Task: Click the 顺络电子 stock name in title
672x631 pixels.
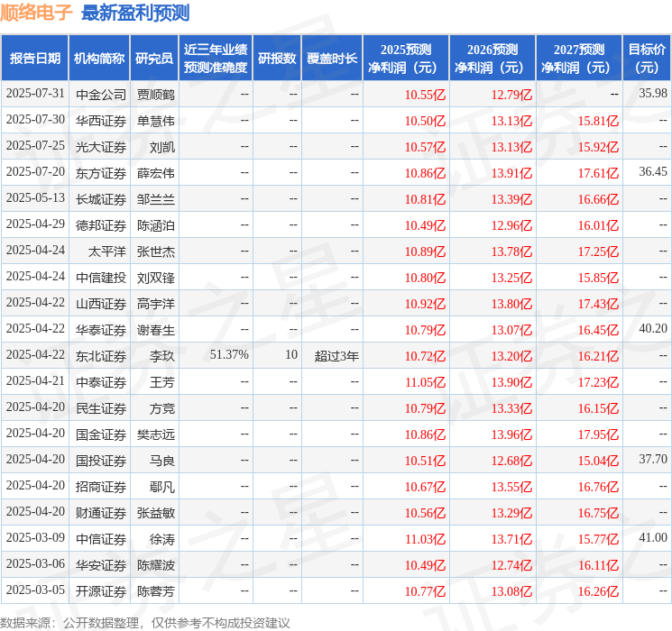Action: (x=38, y=13)
